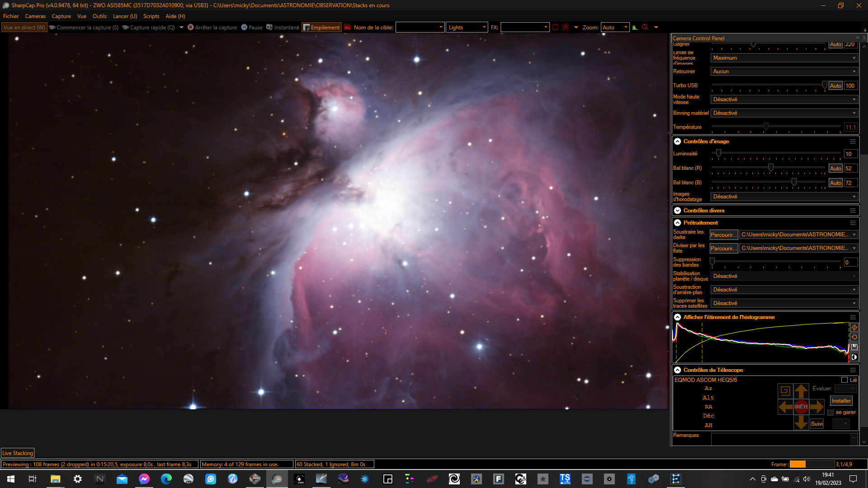Open the Images d'horodatage dropdown

coord(784,197)
